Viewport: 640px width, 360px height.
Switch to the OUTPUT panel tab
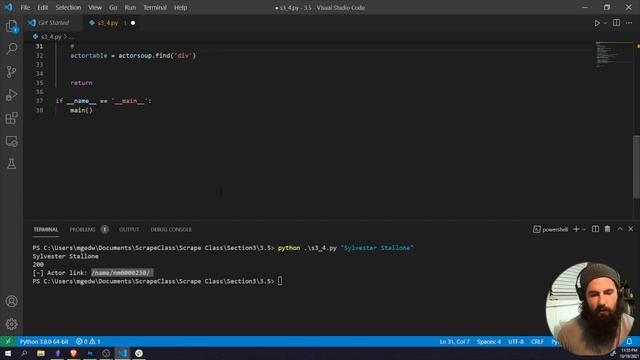click(x=129, y=229)
